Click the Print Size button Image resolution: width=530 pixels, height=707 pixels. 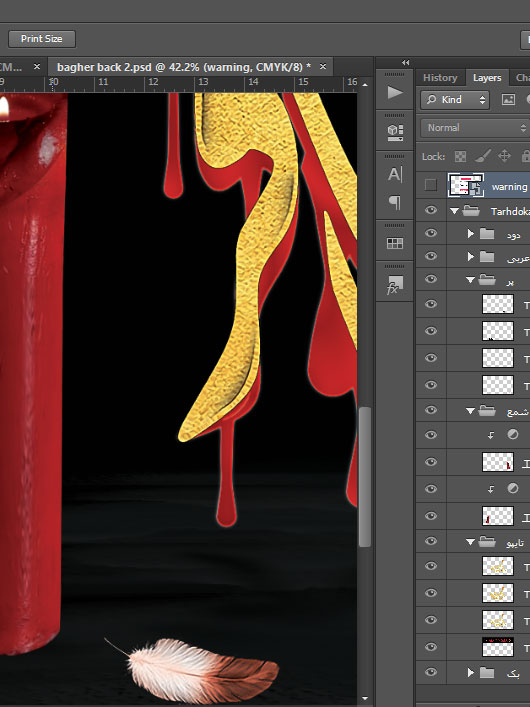point(41,39)
